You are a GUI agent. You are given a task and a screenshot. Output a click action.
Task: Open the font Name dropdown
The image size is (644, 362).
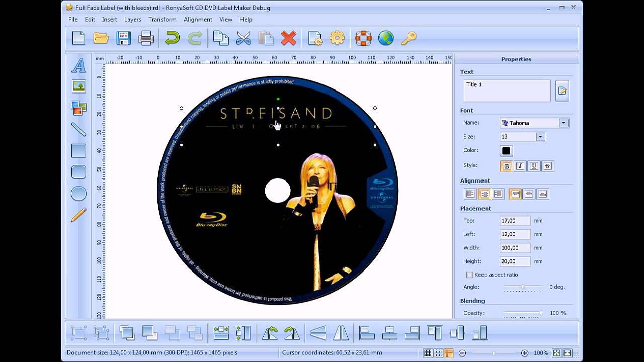point(563,123)
